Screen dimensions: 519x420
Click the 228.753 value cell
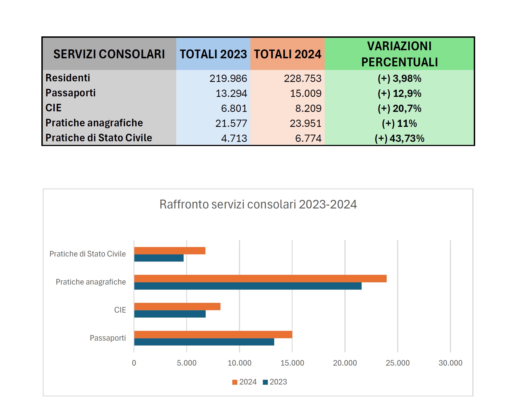302,79
